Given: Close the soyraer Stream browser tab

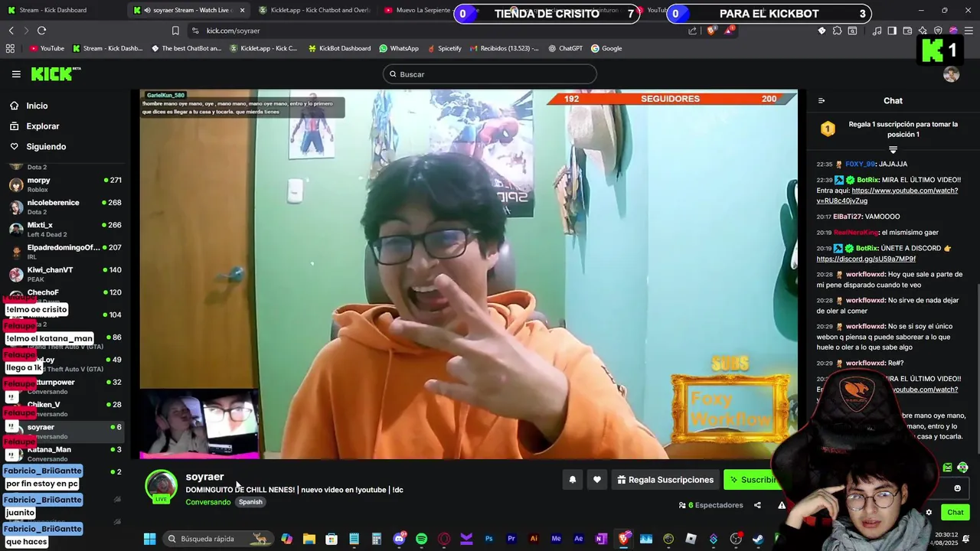Looking at the screenshot, I should click(x=242, y=10).
